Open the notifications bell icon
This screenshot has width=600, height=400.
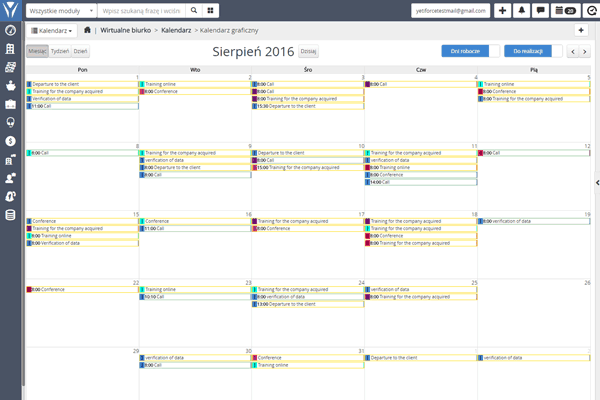521,10
